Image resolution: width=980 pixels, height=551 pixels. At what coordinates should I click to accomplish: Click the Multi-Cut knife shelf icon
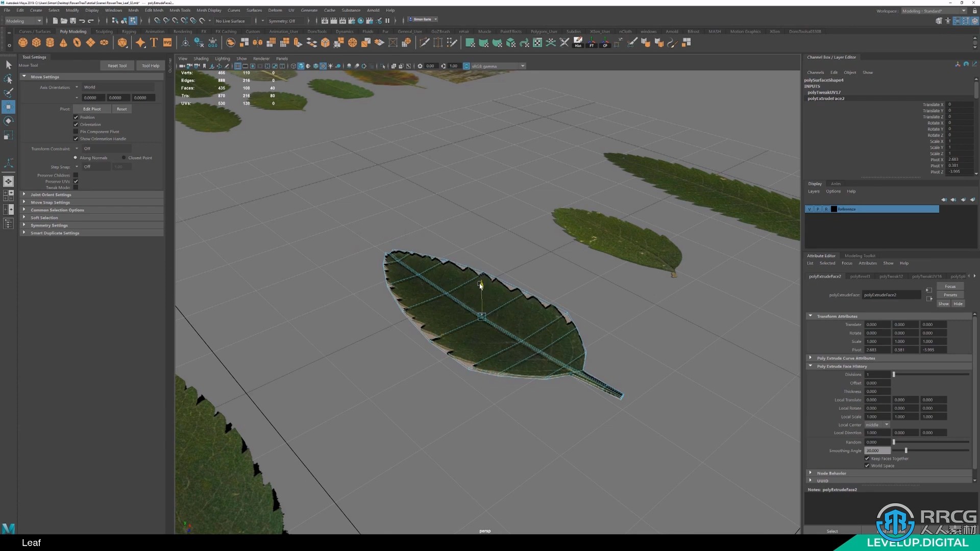[424, 43]
